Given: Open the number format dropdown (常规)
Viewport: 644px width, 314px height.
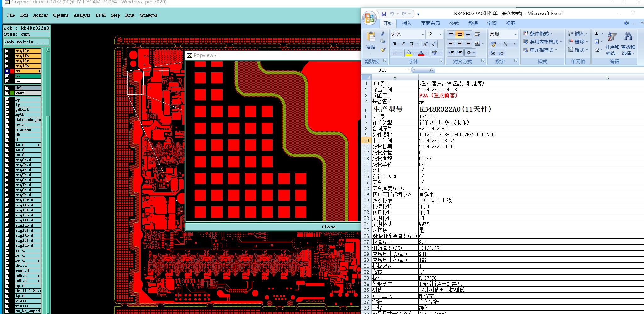Looking at the screenshot, I should point(515,34).
